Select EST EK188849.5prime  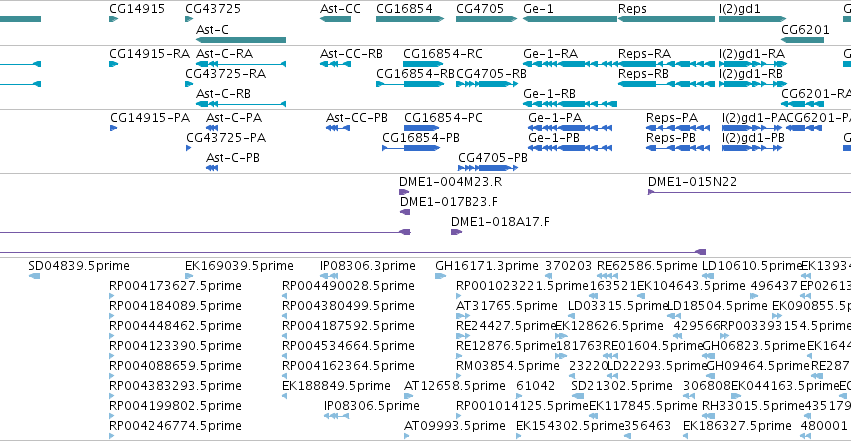[x=336, y=386]
